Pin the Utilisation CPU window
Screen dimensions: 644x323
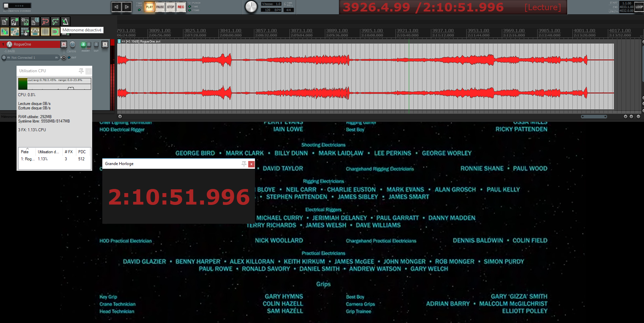pyautogui.click(x=81, y=71)
